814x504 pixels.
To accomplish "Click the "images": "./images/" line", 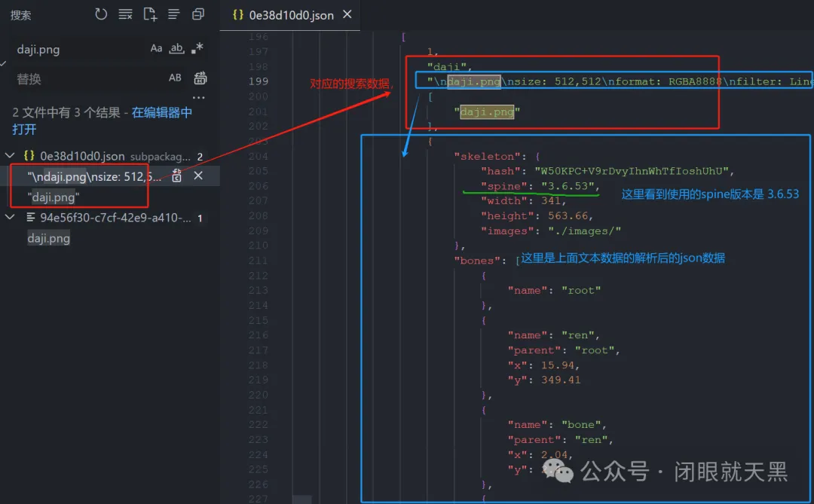I will [x=551, y=231].
